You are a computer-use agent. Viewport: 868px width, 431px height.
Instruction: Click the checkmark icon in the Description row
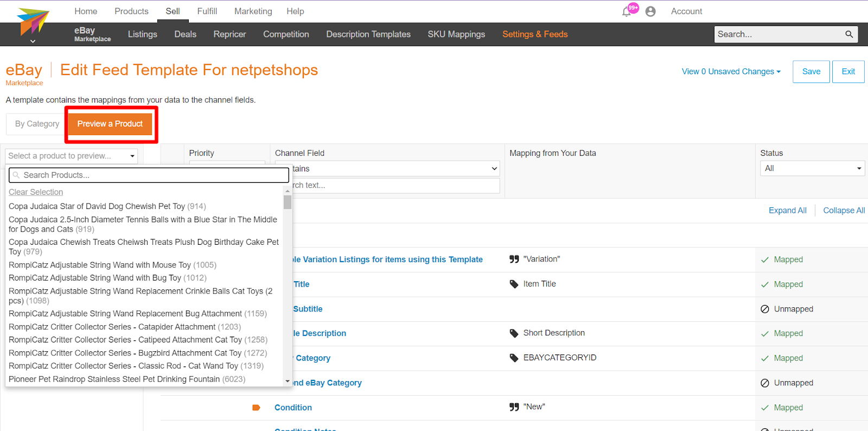click(x=765, y=334)
